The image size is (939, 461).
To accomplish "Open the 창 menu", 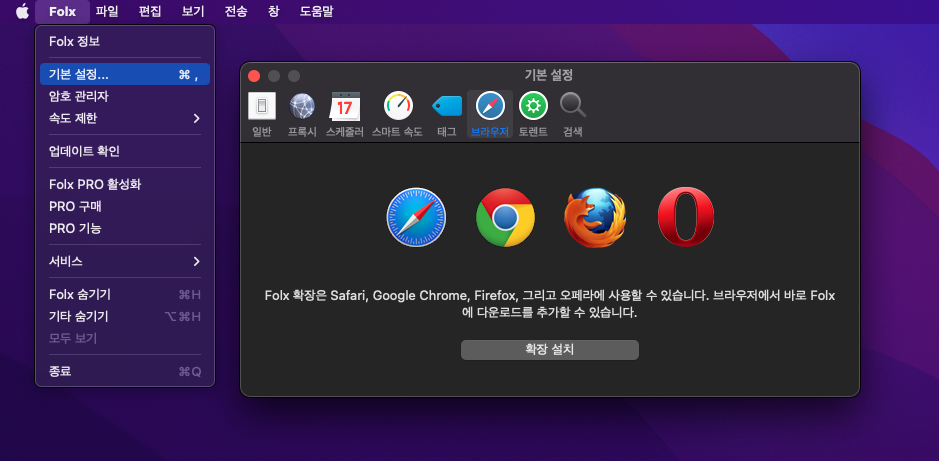I will 274,11.
